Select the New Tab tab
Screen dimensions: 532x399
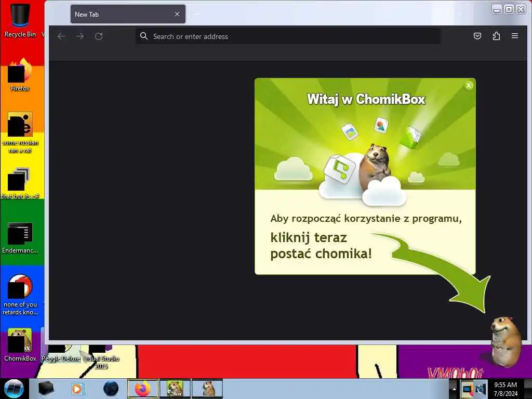point(128,14)
